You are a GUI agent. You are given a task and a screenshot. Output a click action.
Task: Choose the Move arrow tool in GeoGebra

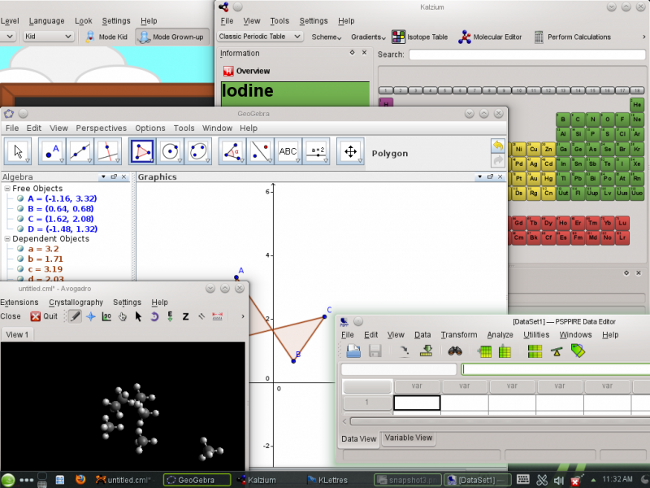point(19,151)
